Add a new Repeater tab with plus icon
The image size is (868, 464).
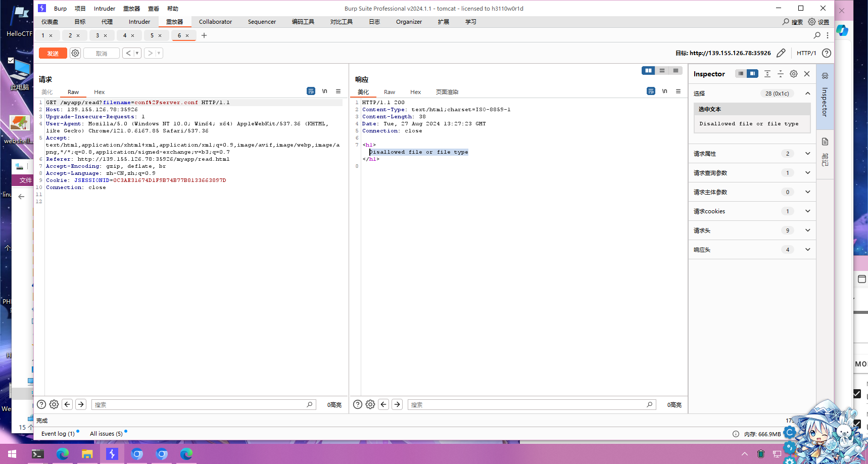click(x=204, y=35)
